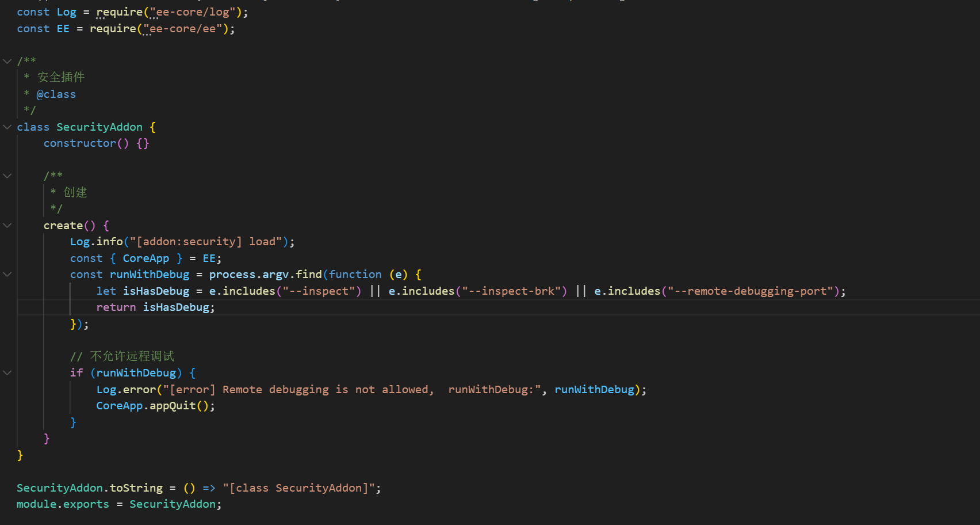Click runWithDebug in its const declaration
This screenshot has height=525, width=980.
pos(150,274)
